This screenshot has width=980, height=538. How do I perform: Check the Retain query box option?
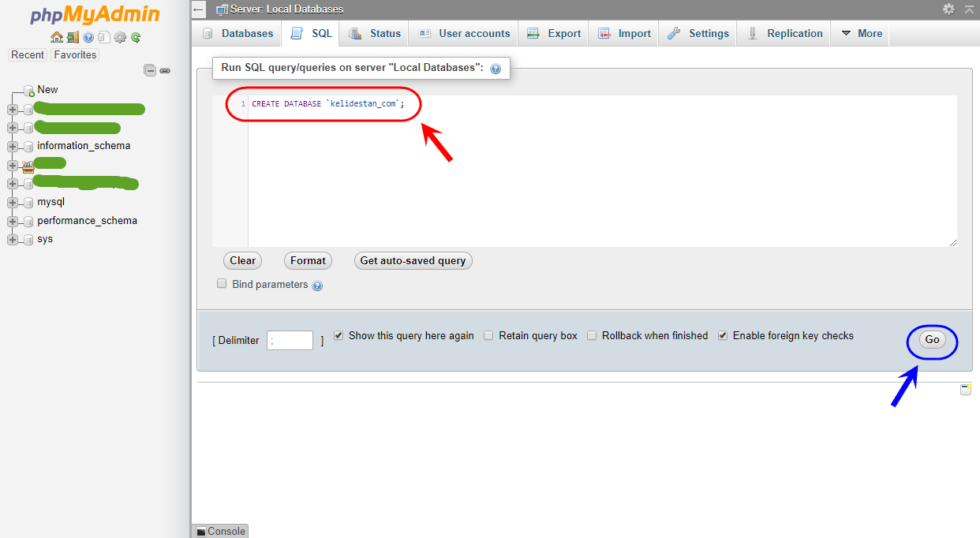point(488,335)
